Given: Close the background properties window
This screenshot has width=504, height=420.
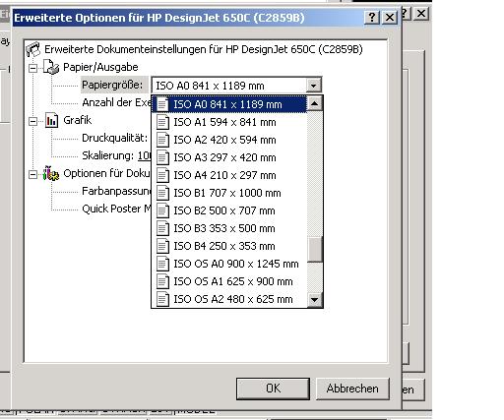Looking at the screenshot, I should click(x=421, y=14).
